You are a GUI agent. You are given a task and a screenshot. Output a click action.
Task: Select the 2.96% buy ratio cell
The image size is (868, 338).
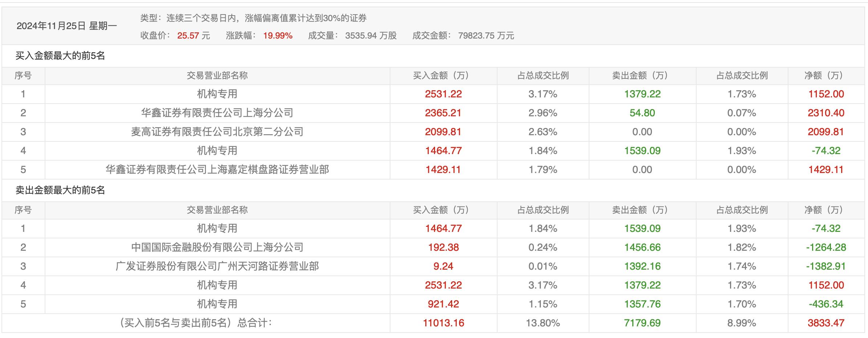pos(543,113)
